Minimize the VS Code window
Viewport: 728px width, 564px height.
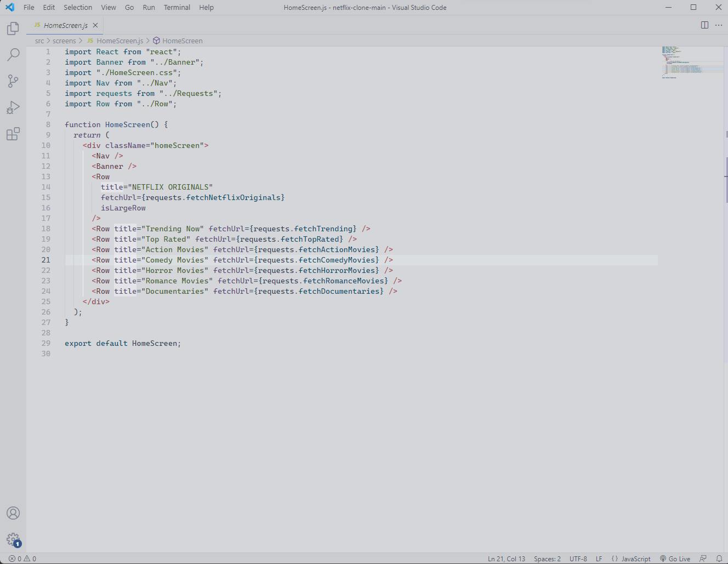[x=668, y=7]
